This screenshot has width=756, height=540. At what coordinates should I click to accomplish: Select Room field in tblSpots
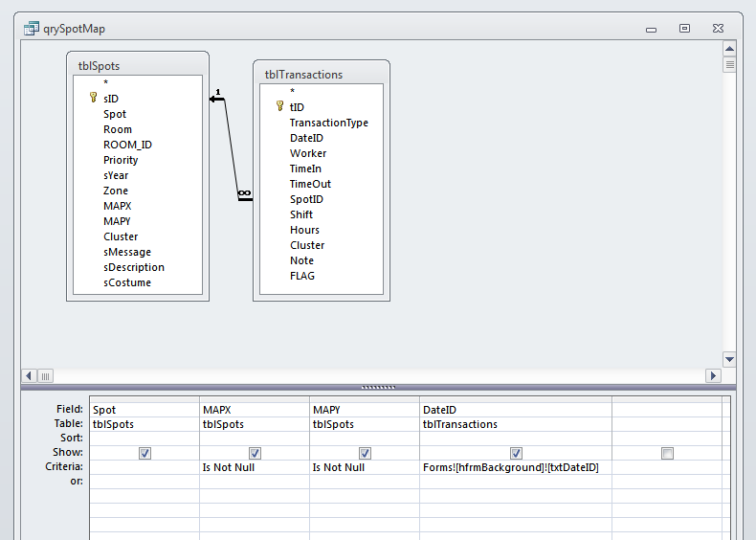[118, 129]
